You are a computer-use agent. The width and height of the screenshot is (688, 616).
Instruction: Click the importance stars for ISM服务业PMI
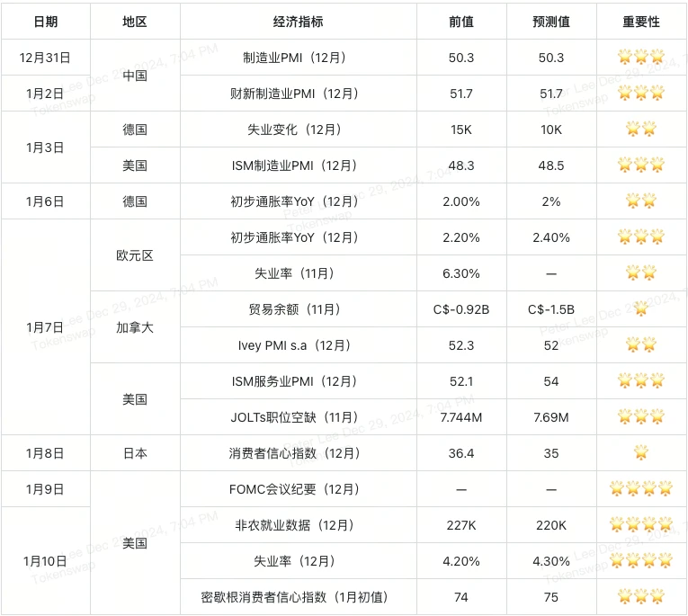tap(640, 381)
